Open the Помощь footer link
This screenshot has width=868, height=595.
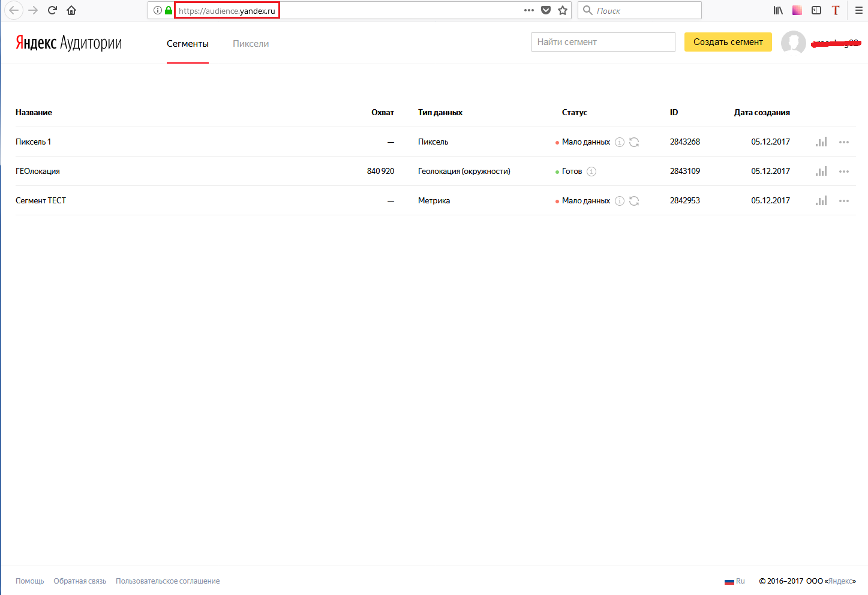pyautogui.click(x=30, y=581)
